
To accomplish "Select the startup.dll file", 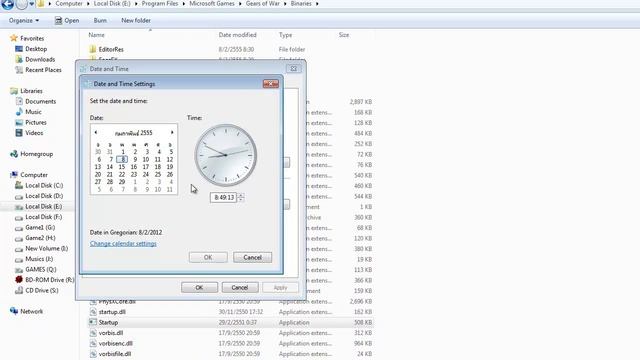I will tap(112, 312).
